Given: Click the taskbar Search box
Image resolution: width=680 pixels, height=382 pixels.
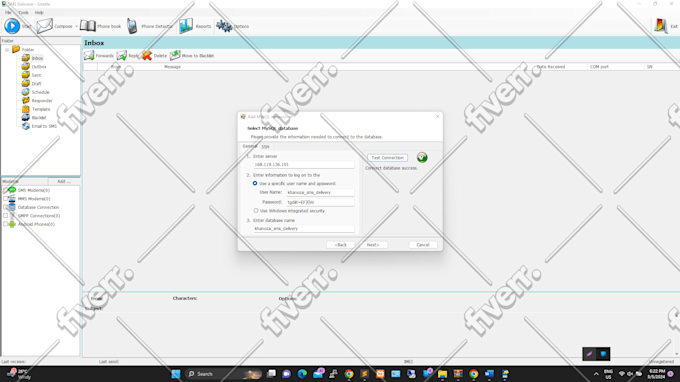Looking at the screenshot, I should pyautogui.click(x=224, y=374).
